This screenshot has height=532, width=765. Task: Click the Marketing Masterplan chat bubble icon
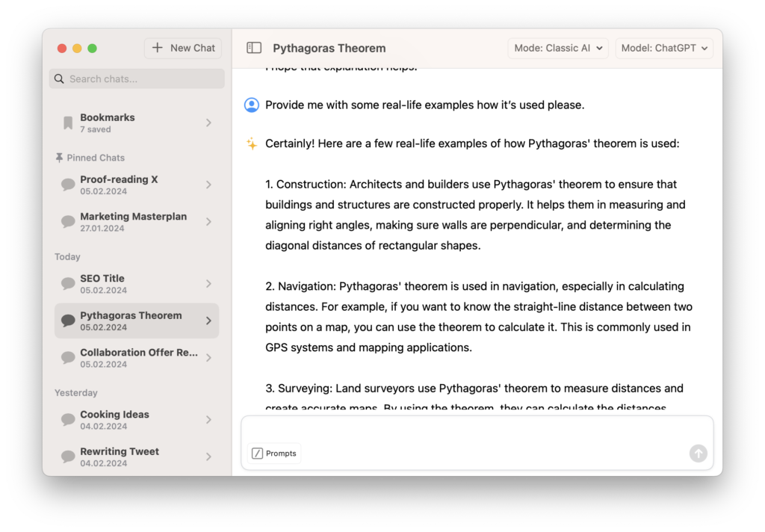click(68, 222)
